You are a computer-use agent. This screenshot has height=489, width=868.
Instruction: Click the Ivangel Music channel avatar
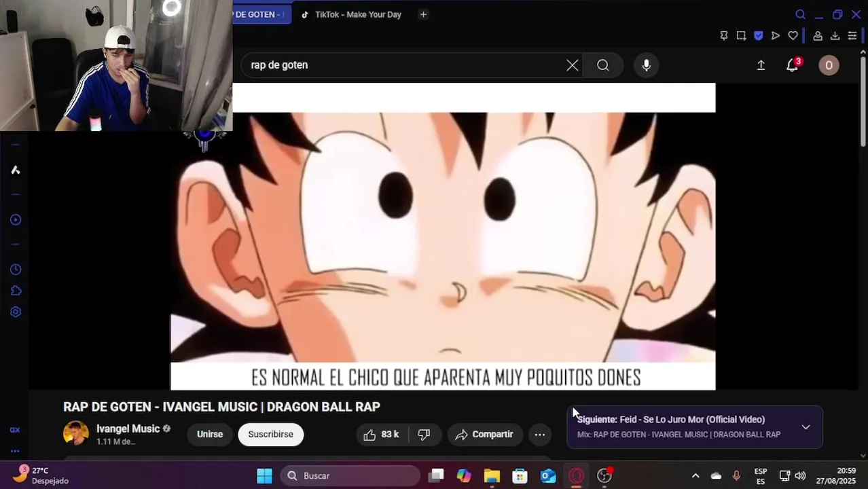tap(75, 433)
